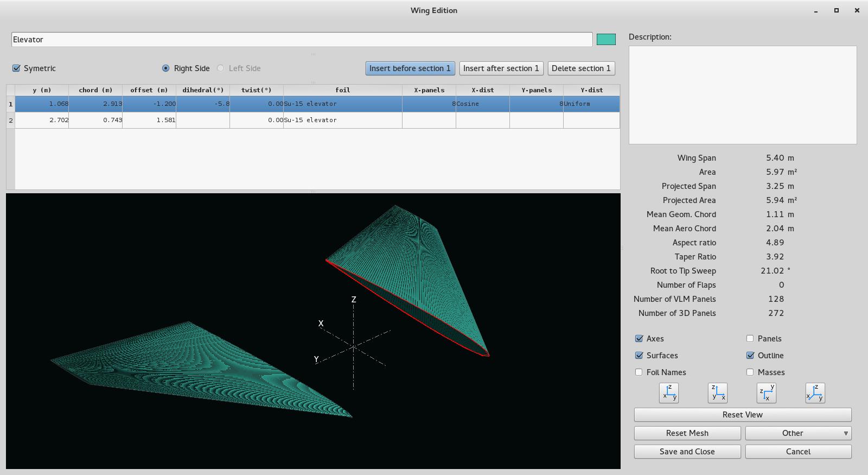Click the Elevator wing name field
This screenshot has height=475, width=868.
302,40
